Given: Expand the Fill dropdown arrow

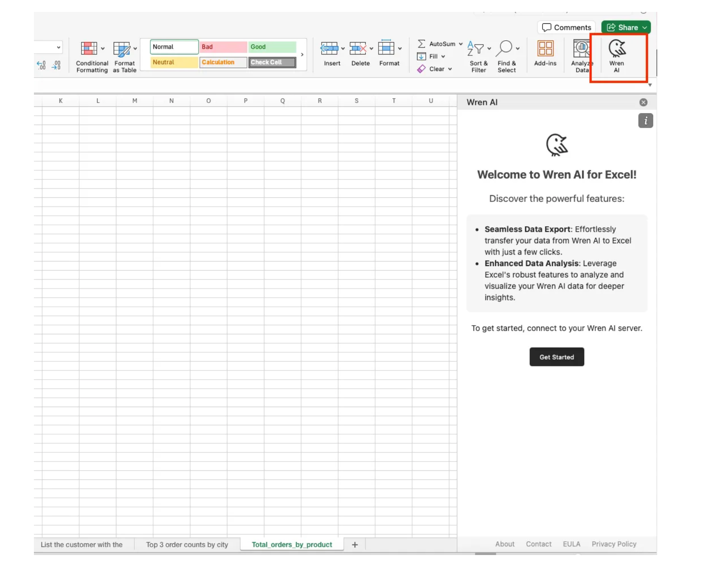Looking at the screenshot, I should [x=443, y=56].
